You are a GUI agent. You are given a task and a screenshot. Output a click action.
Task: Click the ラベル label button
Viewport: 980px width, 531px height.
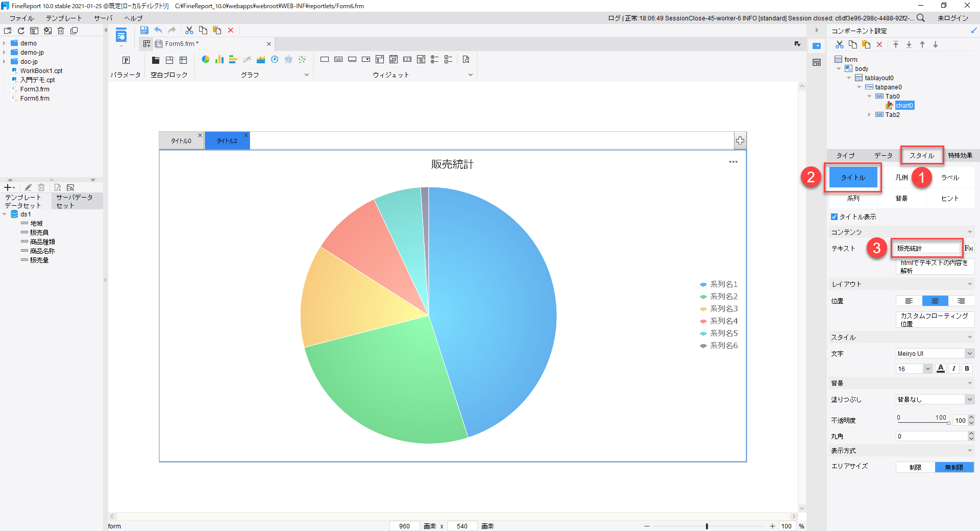(950, 177)
